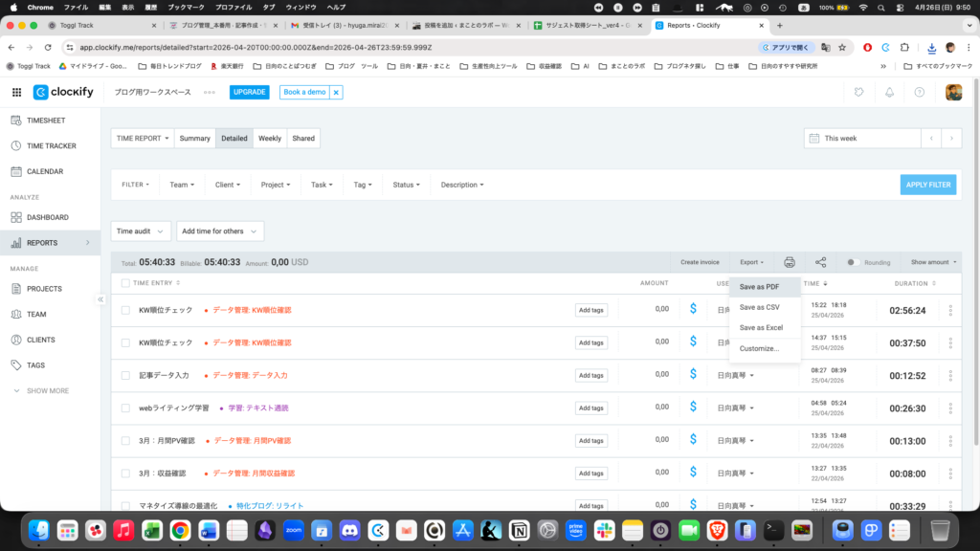This screenshot has height=551, width=980.
Task: Open the notifications bell icon
Action: (888, 92)
